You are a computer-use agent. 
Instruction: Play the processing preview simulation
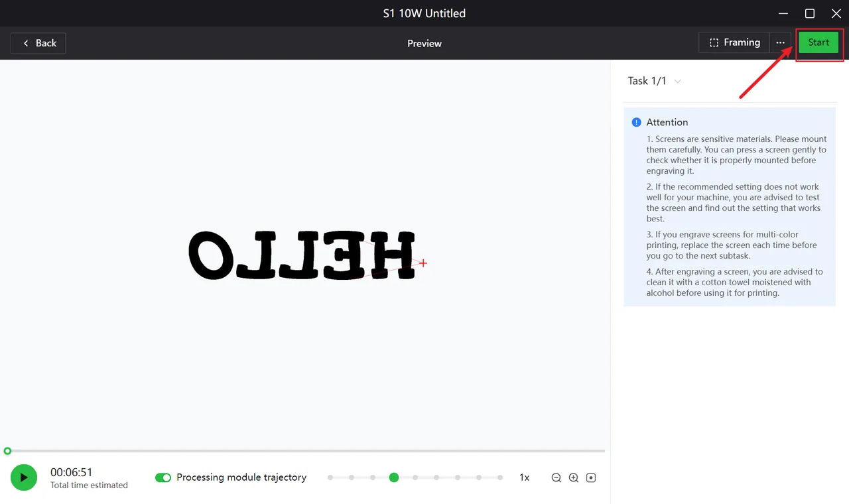(x=24, y=477)
